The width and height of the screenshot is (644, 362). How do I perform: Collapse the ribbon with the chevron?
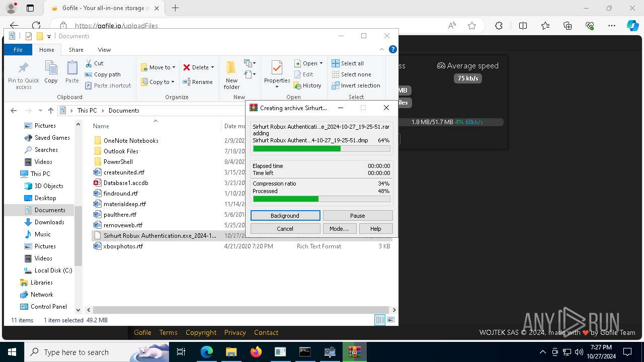pyautogui.click(x=382, y=49)
